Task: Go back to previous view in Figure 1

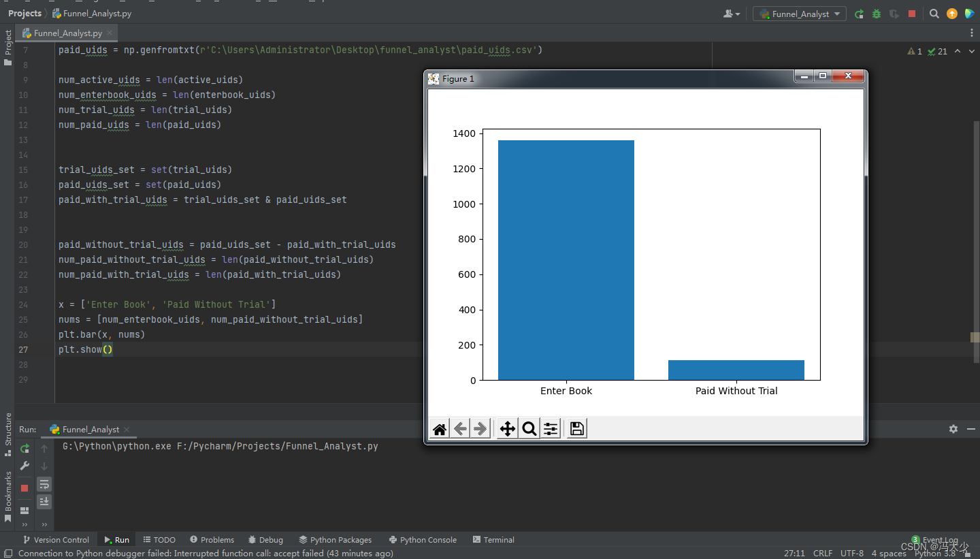Action: (461, 429)
